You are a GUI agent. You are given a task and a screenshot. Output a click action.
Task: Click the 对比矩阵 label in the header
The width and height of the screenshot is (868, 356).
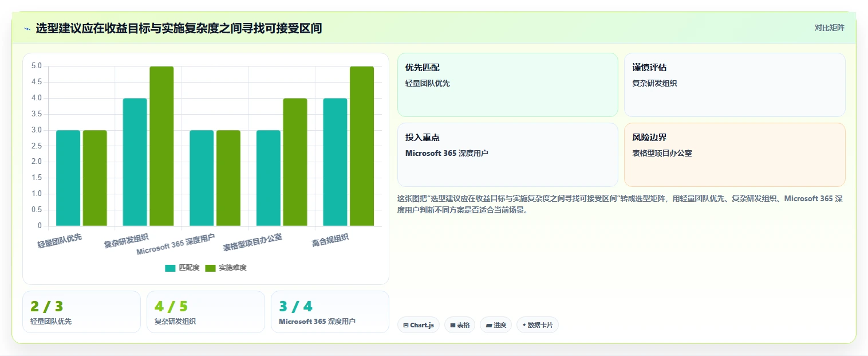(x=829, y=28)
